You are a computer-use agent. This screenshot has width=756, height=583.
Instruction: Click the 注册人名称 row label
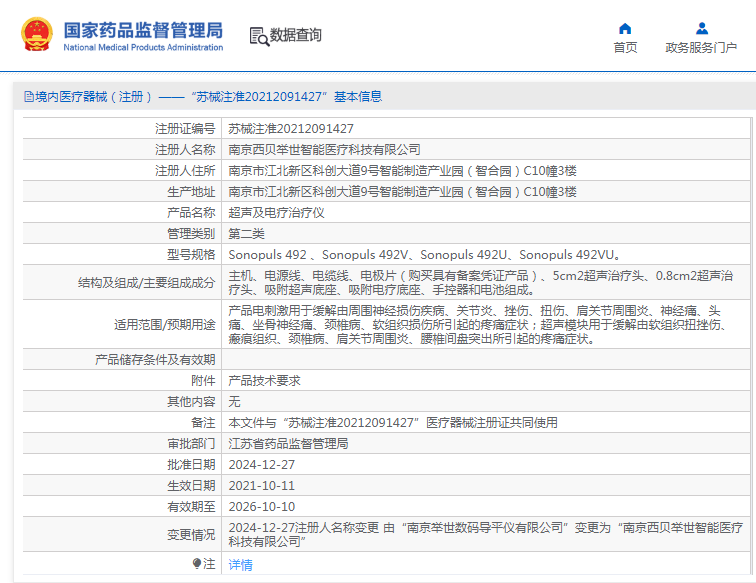tap(185, 149)
